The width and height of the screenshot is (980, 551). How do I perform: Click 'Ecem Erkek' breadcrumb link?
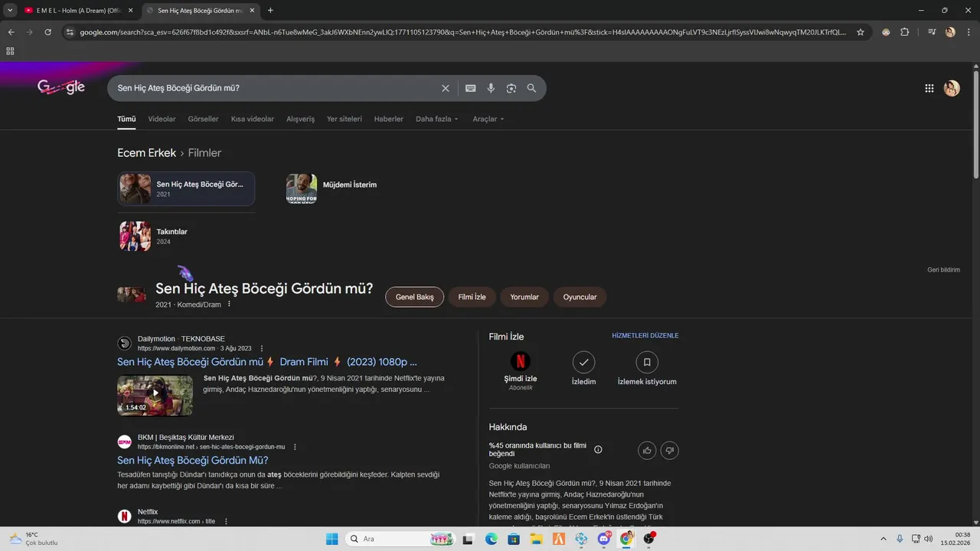pyautogui.click(x=146, y=153)
